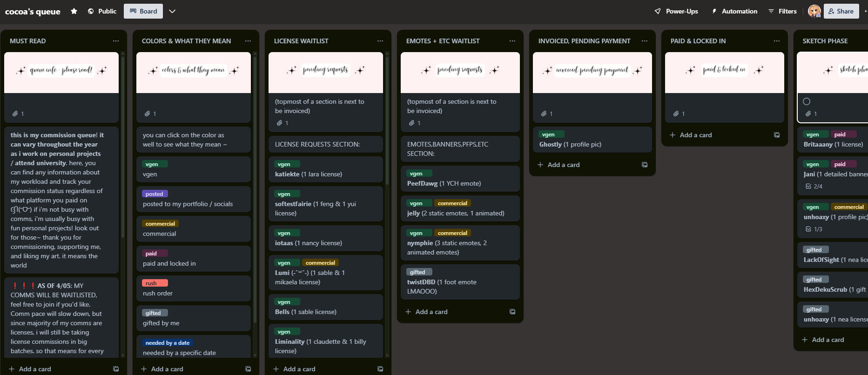The height and width of the screenshot is (375, 868).
Task: Click the red rush label
Action: (x=155, y=283)
